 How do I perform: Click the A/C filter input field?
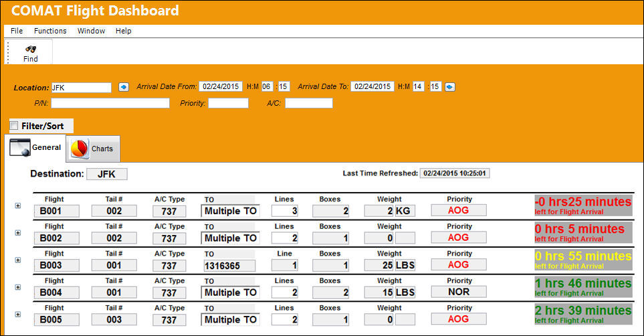click(x=309, y=103)
